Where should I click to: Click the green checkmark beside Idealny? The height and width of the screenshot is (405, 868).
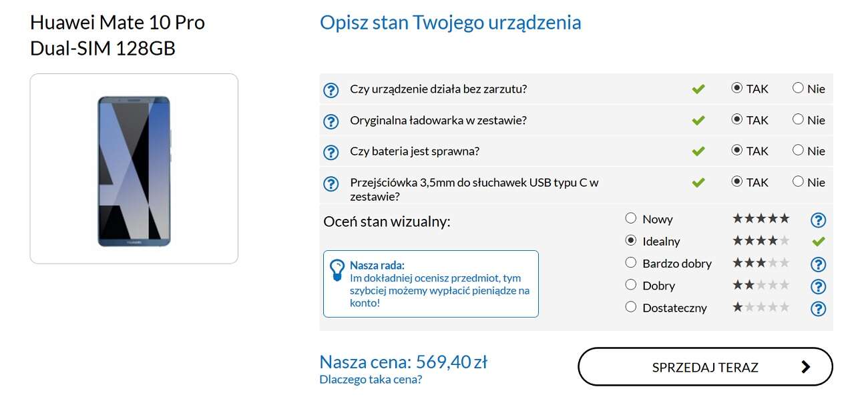pos(817,242)
